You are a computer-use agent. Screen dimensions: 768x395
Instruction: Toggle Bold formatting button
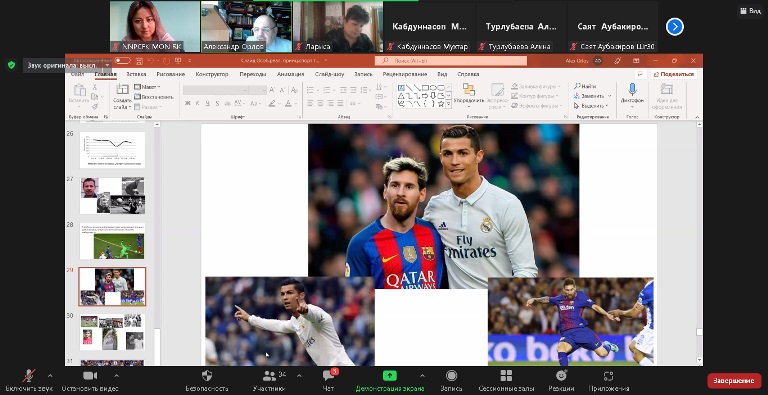point(187,103)
